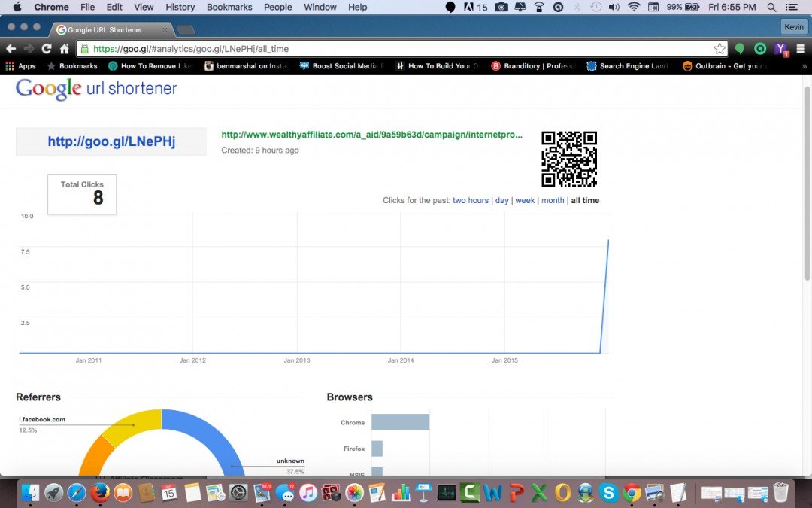Image resolution: width=812 pixels, height=508 pixels.
Task: Open the Notification Center icon
Action: pyautogui.click(x=792, y=8)
